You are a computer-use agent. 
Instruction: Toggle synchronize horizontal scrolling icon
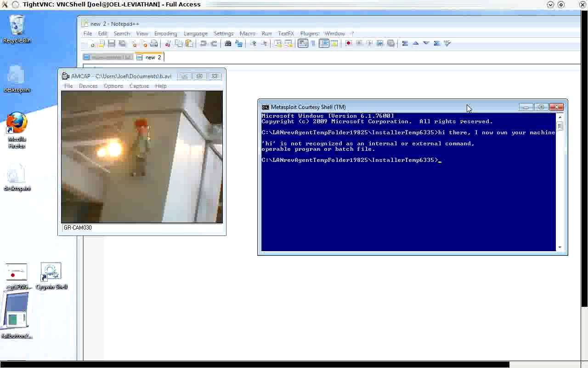(x=288, y=43)
